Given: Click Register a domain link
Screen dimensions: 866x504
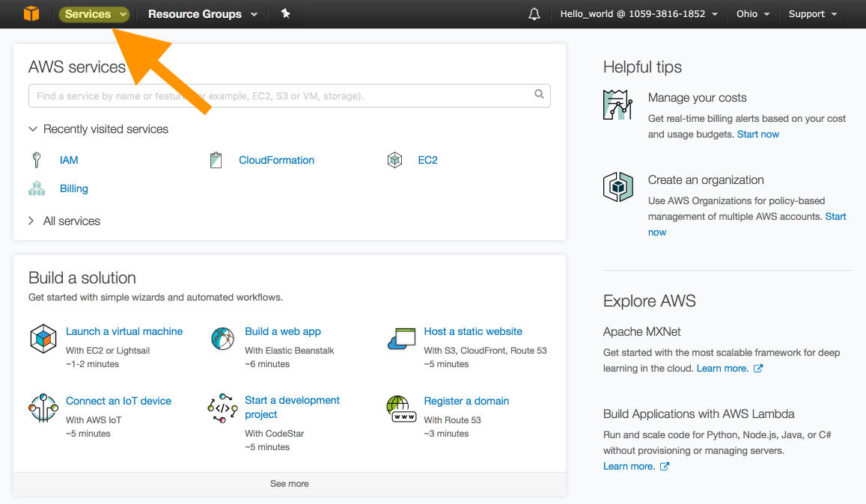Looking at the screenshot, I should tap(466, 401).
